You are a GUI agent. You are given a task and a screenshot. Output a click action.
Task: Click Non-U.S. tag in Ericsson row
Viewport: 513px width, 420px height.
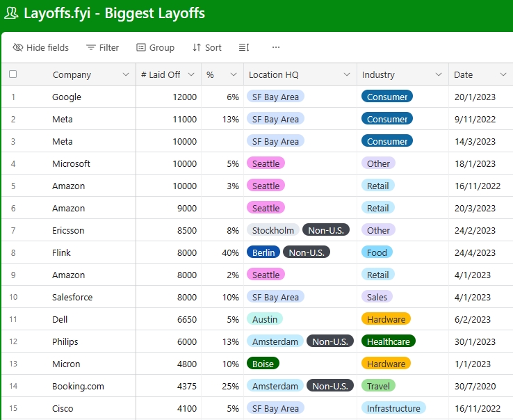tap(326, 230)
